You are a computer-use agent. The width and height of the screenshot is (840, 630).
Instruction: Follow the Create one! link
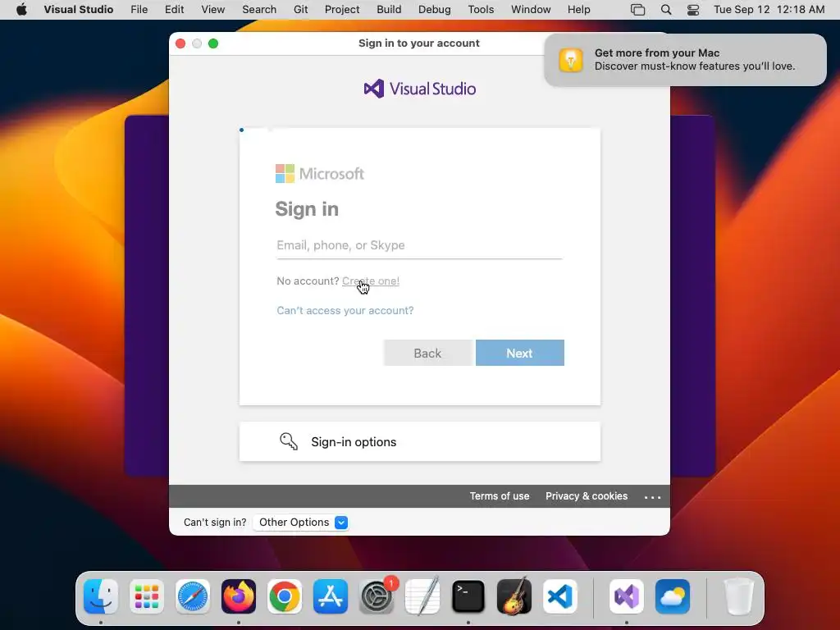371,281
